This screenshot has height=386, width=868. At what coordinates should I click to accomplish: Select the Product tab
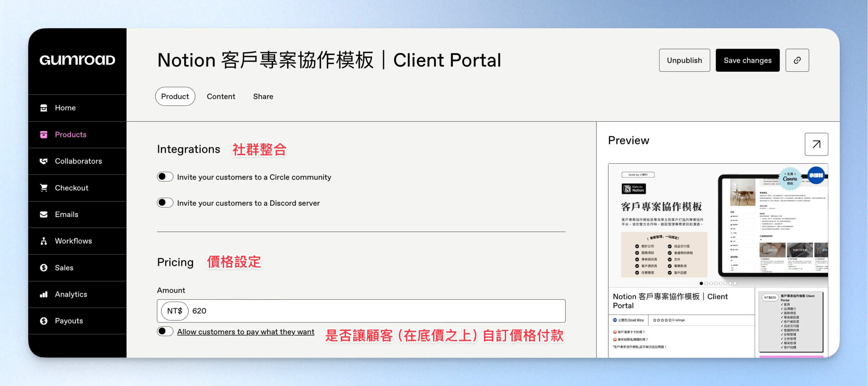(x=175, y=96)
